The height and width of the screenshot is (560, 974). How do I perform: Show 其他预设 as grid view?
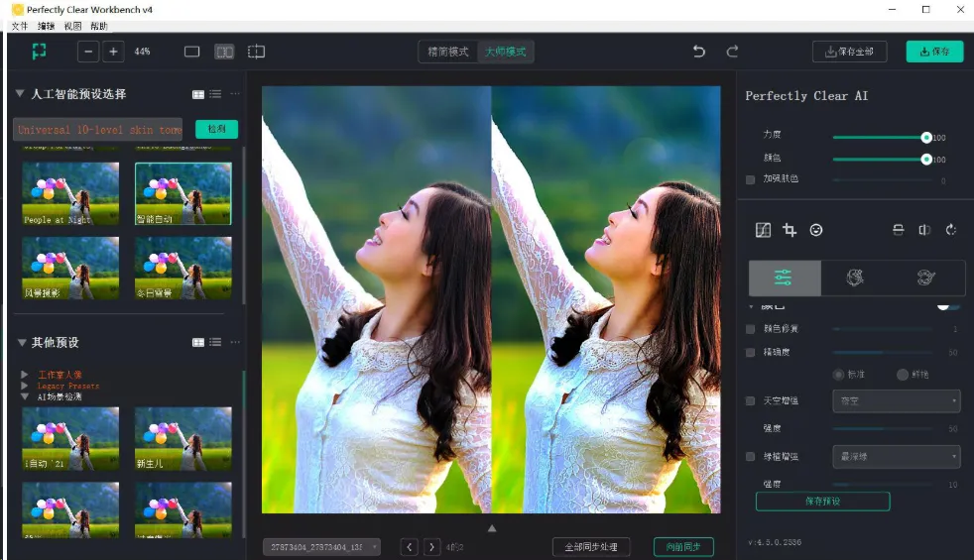click(198, 342)
